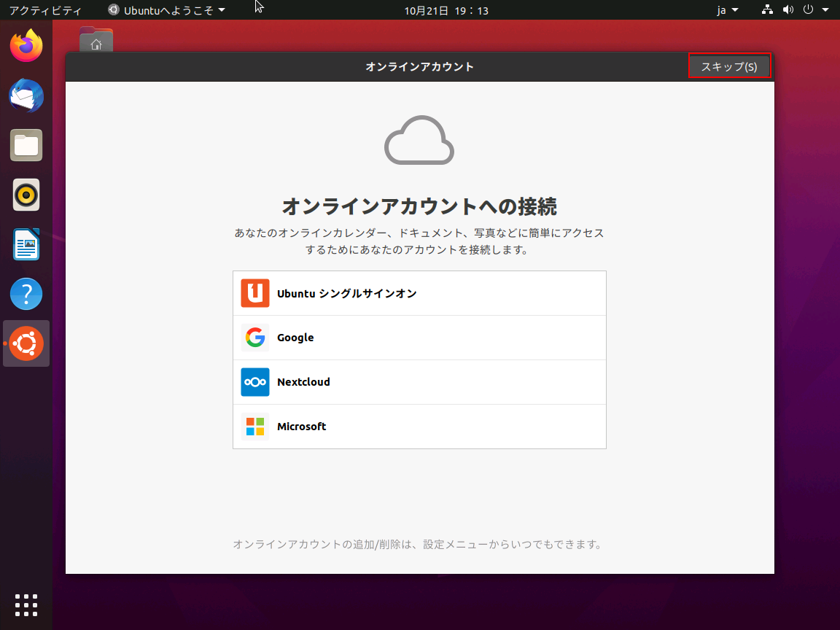Click the Nextcloud blue logo icon

pyautogui.click(x=255, y=382)
